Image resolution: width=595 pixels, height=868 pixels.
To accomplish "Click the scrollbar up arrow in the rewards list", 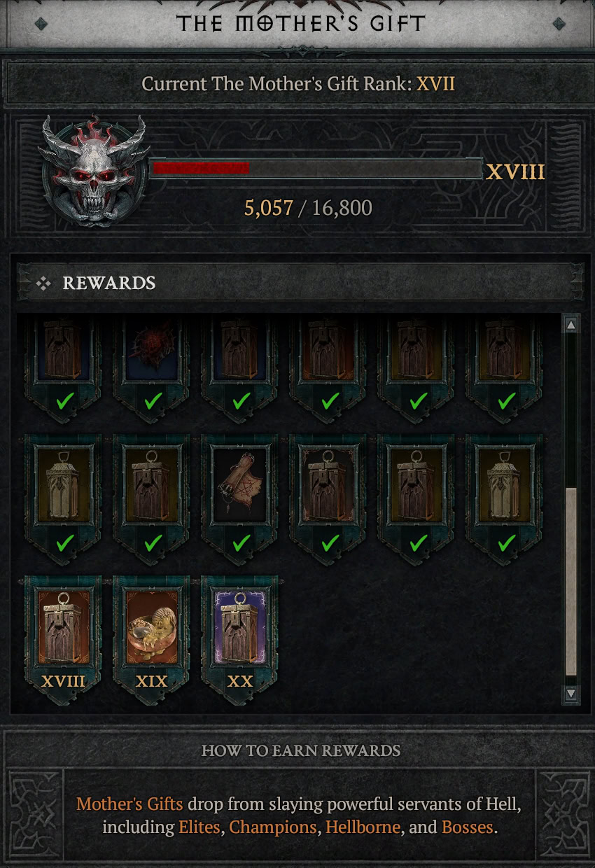I will [x=571, y=325].
